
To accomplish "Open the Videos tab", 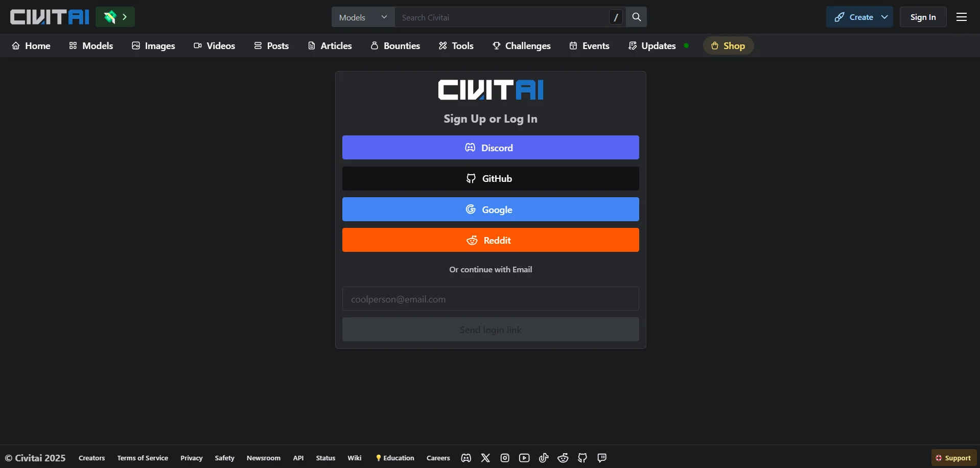I will click(x=214, y=45).
